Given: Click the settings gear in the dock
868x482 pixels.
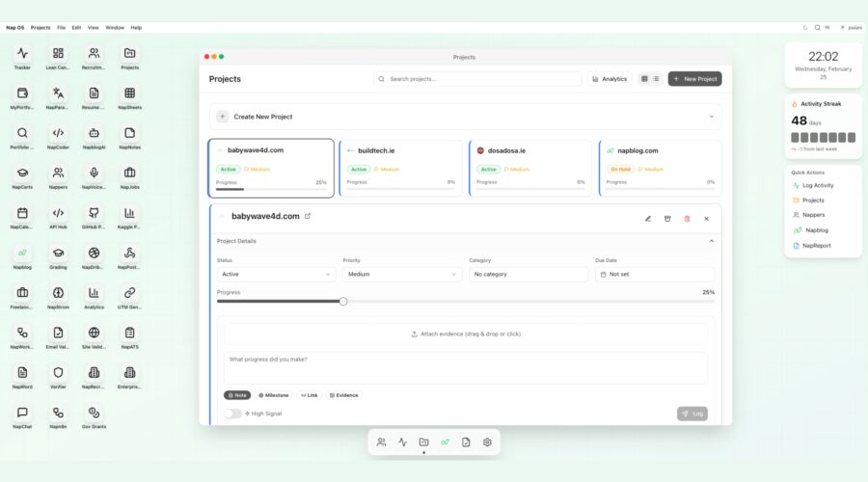Looking at the screenshot, I should tap(487, 442).
